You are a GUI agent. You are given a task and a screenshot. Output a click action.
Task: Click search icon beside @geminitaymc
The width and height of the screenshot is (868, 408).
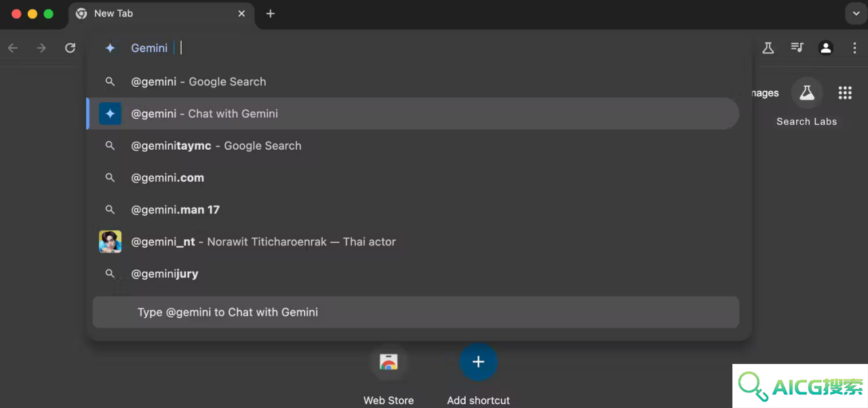[x=110, y=146]
